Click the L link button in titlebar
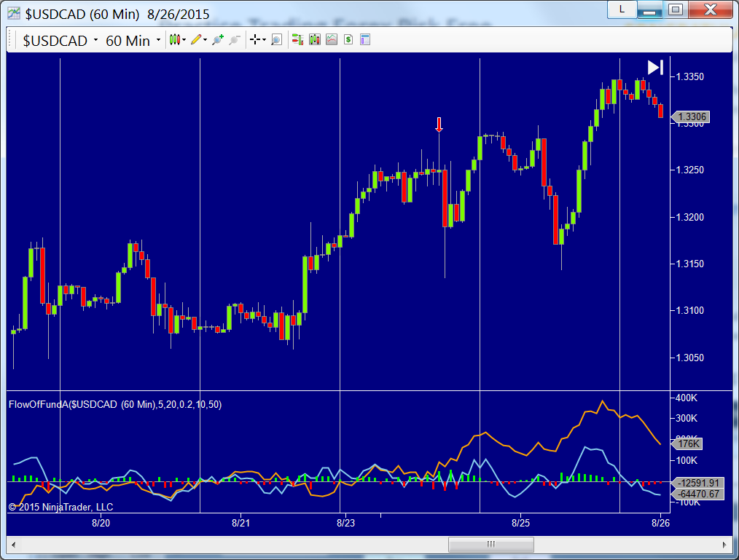Viewport: 739px width, 560px height. [621, 9]
